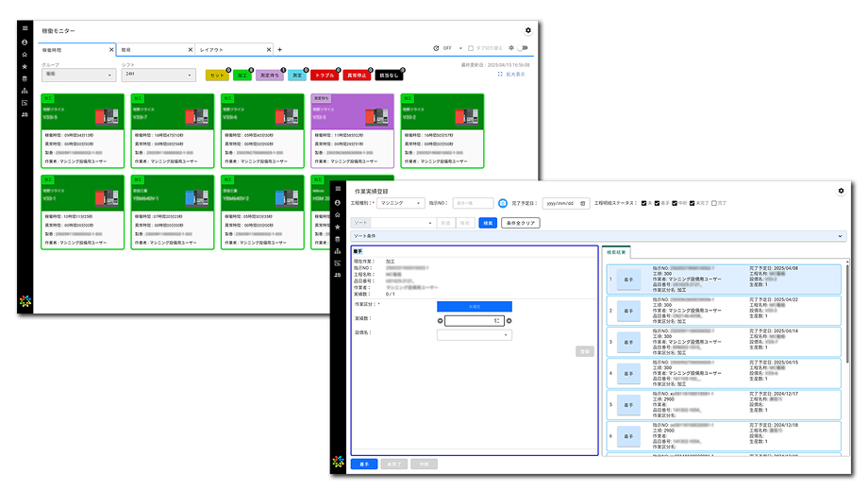Click blue camera scan icon beside 指示NO field
This screenshot has width=868, height=491.
[503, 203]
